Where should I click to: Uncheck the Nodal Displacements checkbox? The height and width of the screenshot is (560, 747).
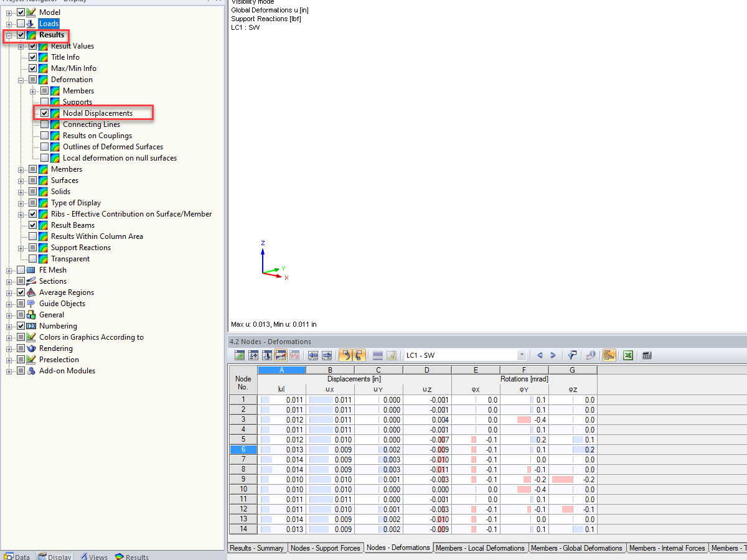pyautogui.click(x=45, y=113)
